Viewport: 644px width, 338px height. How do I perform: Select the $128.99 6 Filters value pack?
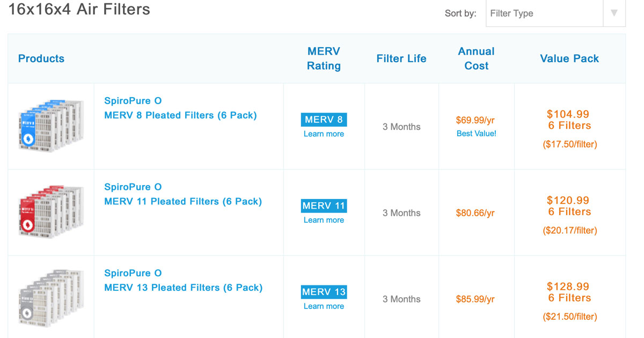point(569,292)
